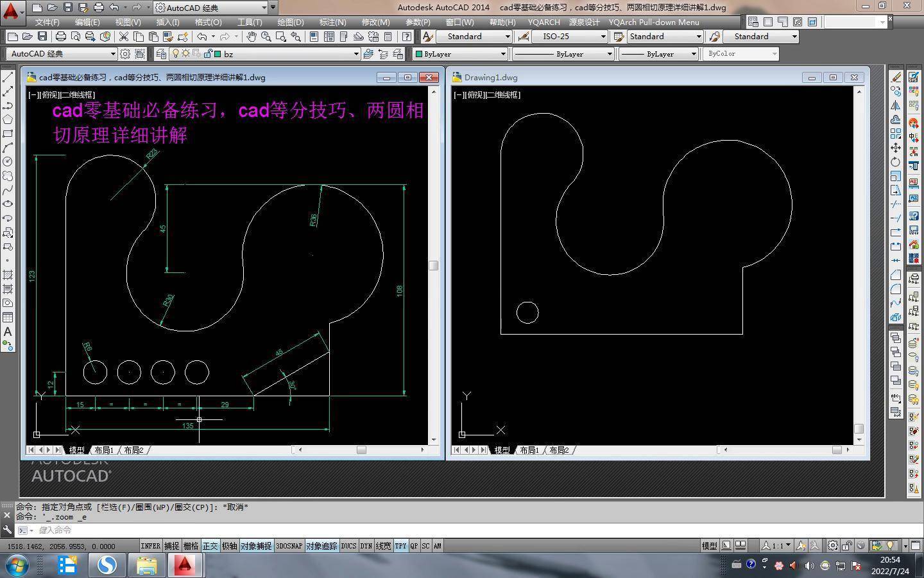
Task: Click the Plot print icon
Action: pyautogui.click(x=61, y=37)
